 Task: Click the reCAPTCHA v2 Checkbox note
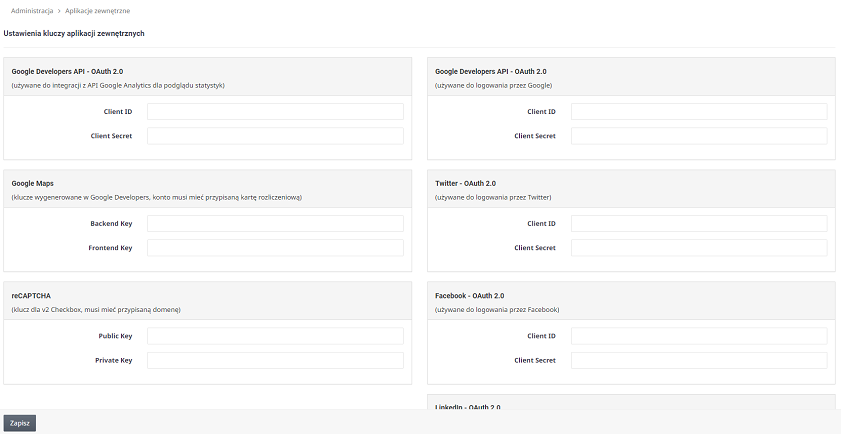(x=96, y=310)
